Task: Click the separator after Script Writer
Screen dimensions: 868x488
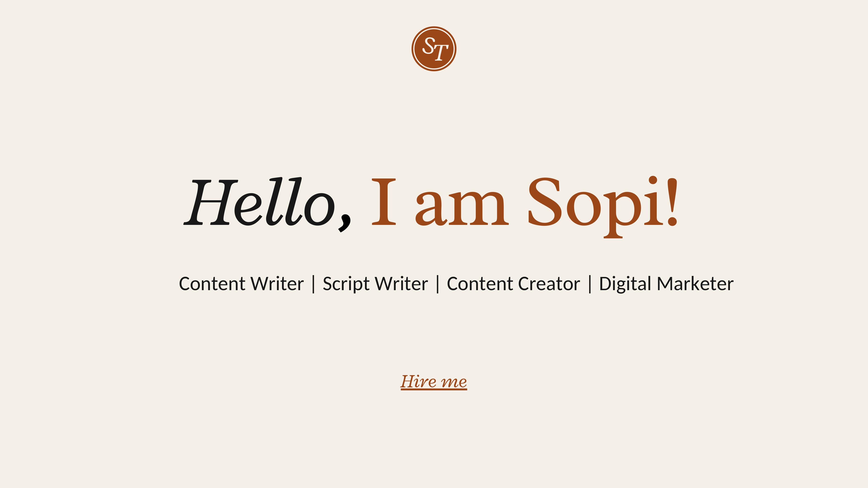Action: click(437, 284)
